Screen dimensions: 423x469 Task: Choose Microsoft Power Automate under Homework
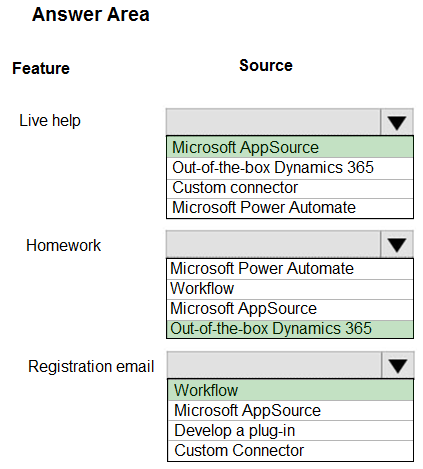290,269
